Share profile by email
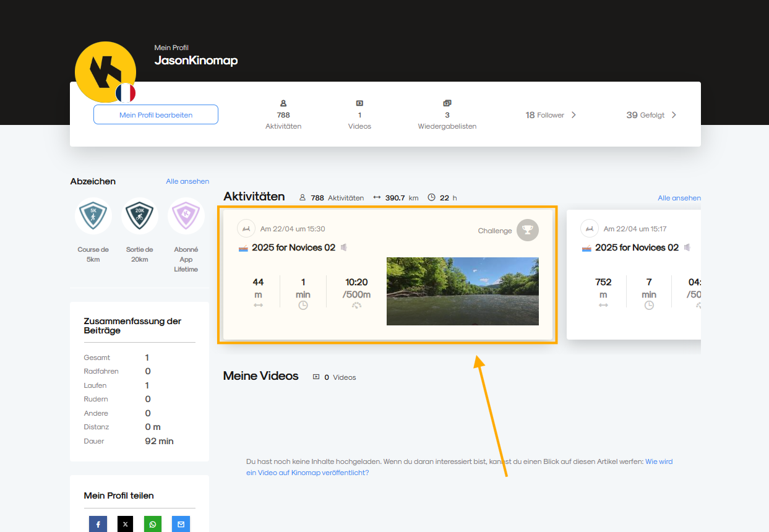The width and height of the screenshot is (769, 532). click(181, 524)
